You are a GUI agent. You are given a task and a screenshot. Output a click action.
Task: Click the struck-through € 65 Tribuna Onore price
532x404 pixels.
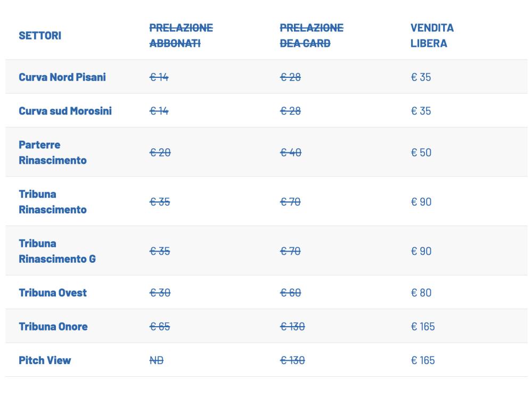160,327
